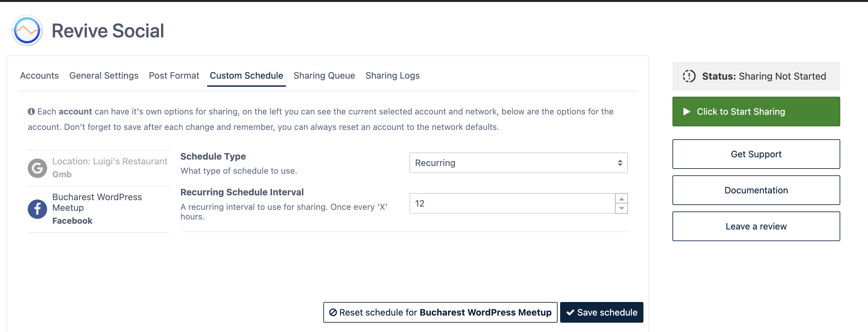The image size is (868, 332).
Task: Click the Get Support button
Action: click(756, 154)
